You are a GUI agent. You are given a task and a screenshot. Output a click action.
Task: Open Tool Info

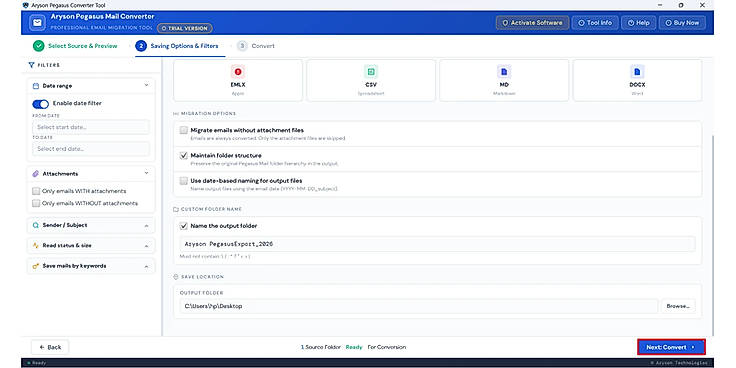tap(595, 23)
